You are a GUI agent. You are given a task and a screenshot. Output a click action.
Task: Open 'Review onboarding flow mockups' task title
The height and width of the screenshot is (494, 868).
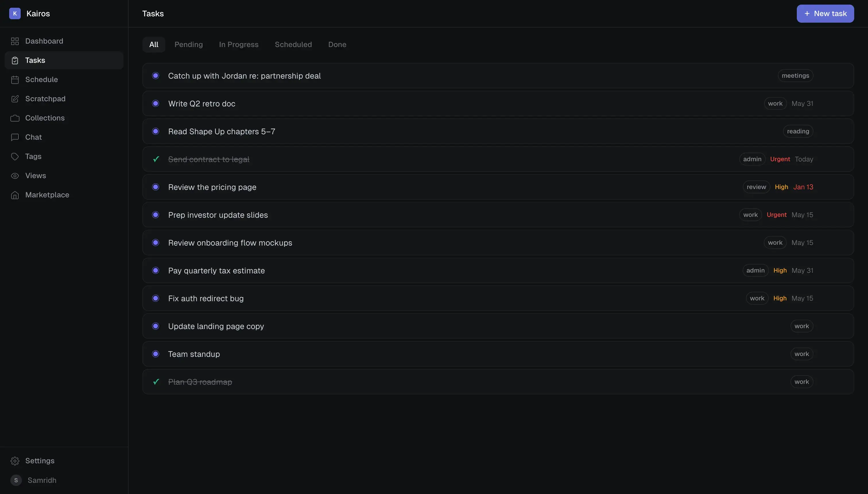[x=230, y=243]
